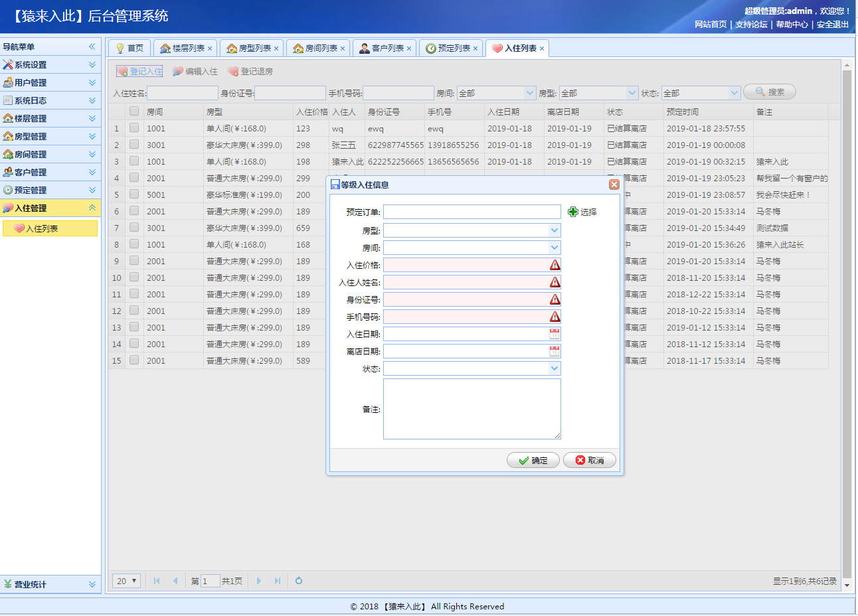Image resolution: width=858 pixels, height=616 pixels.
Task: Click warning icon in 入住价格 field
Action: pyautogui.click(x=555, y=265)
